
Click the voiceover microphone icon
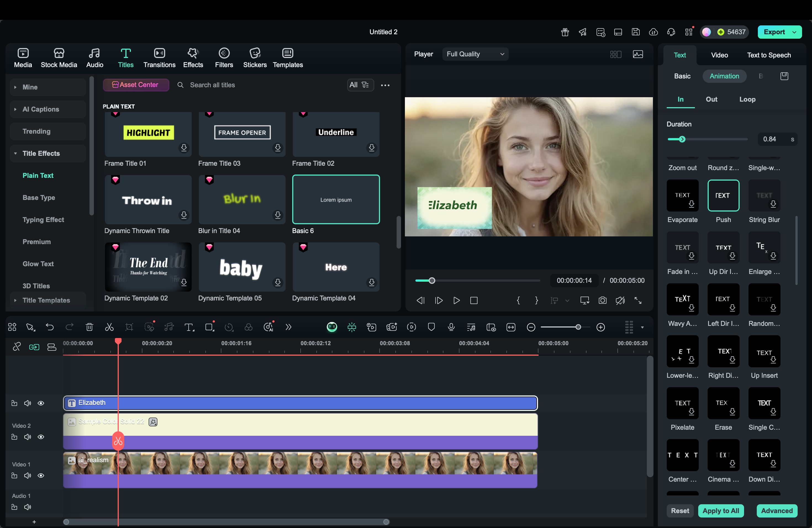click(x=451, y=327)
